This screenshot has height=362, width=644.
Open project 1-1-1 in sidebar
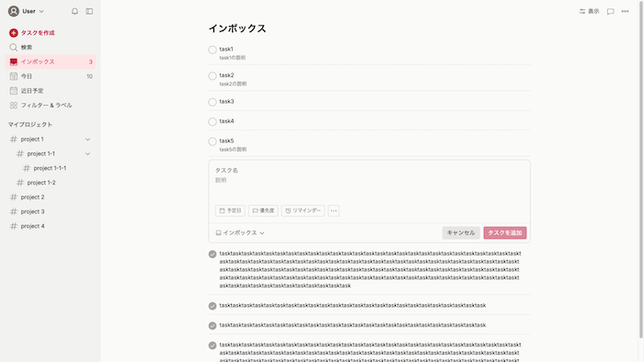pyautogui.click(x=51, y=168)
